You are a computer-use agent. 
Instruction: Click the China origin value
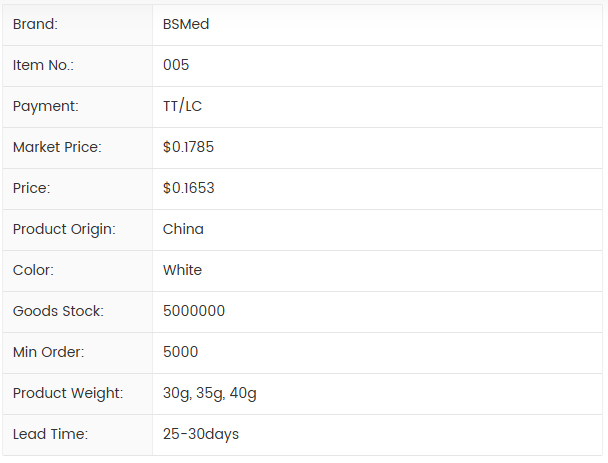tap(183, 229)
